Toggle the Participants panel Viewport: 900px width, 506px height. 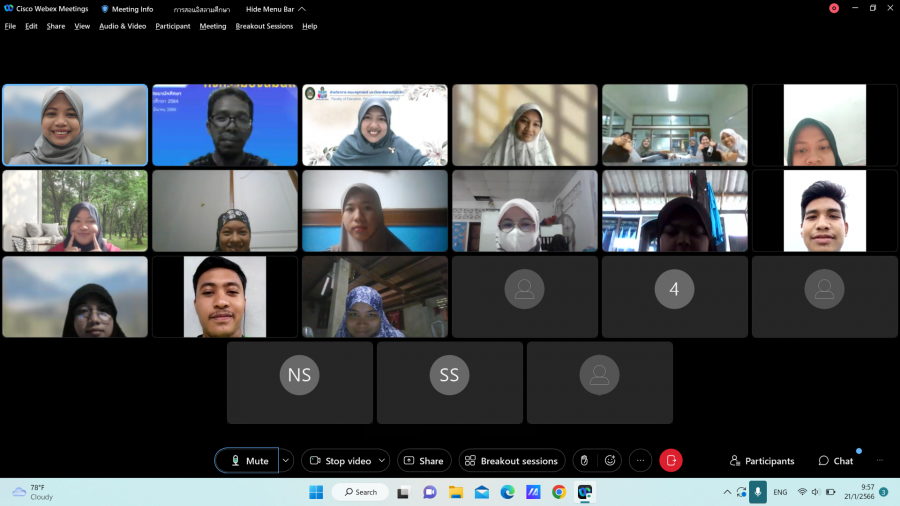click(762, 461)
